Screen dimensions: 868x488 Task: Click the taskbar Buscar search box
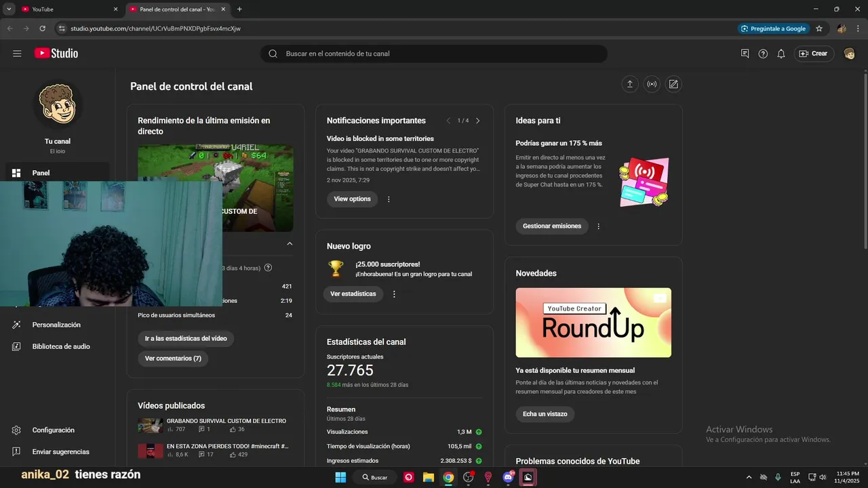coord(374,477)
